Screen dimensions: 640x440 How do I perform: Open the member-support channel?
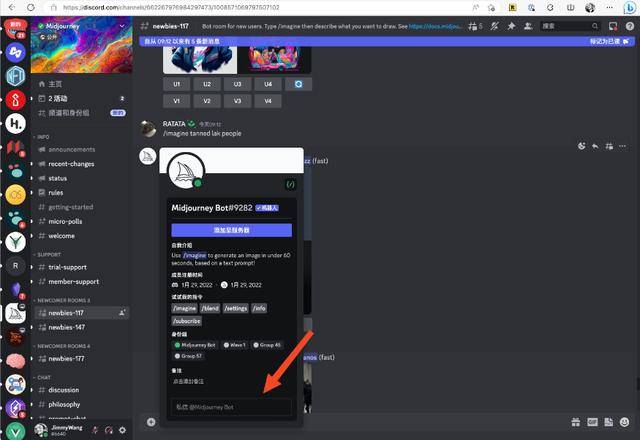point(80,281)
